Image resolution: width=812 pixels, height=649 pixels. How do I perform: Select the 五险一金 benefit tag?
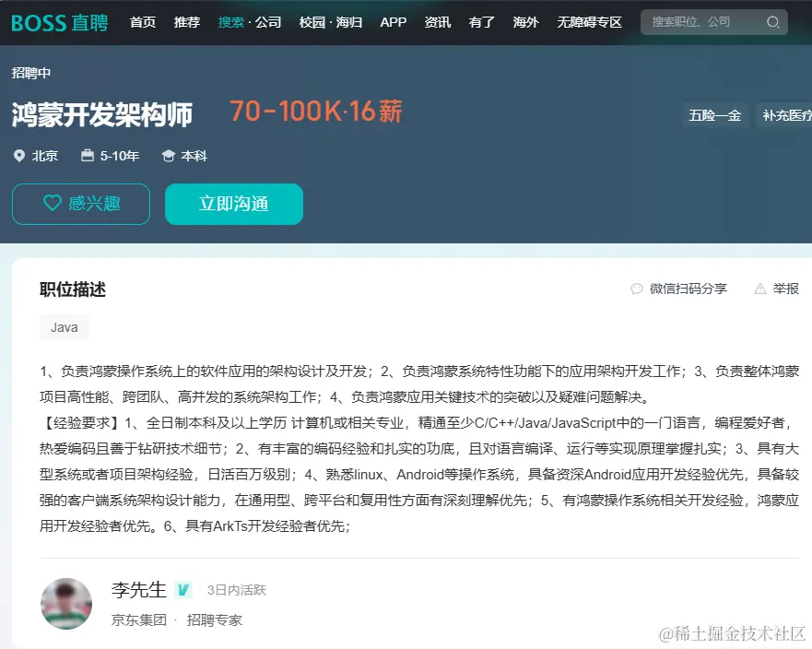(714, 115)
